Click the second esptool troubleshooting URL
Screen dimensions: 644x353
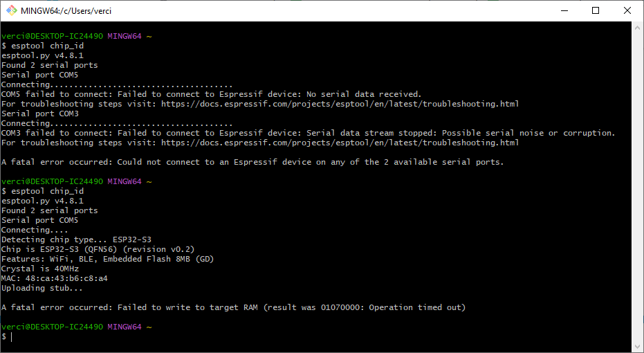[x=340, y=143]
